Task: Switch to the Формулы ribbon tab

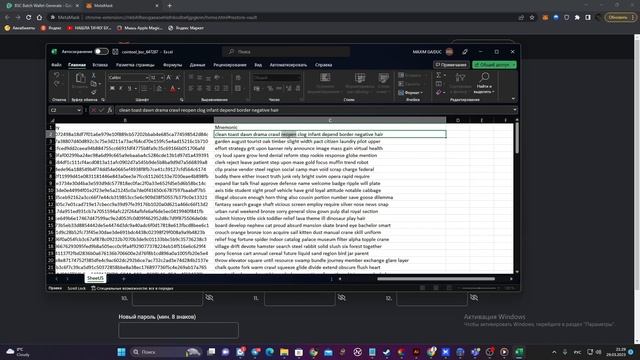Action: pos(172,65)
